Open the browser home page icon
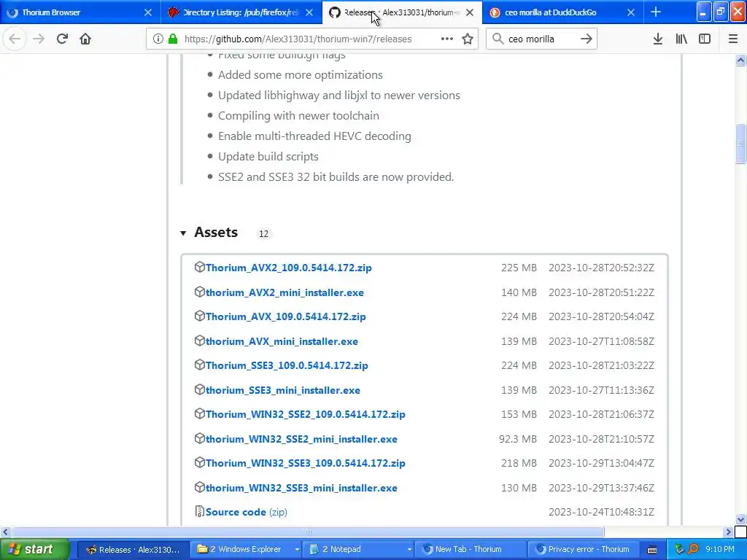 click(x=85, y=39)
